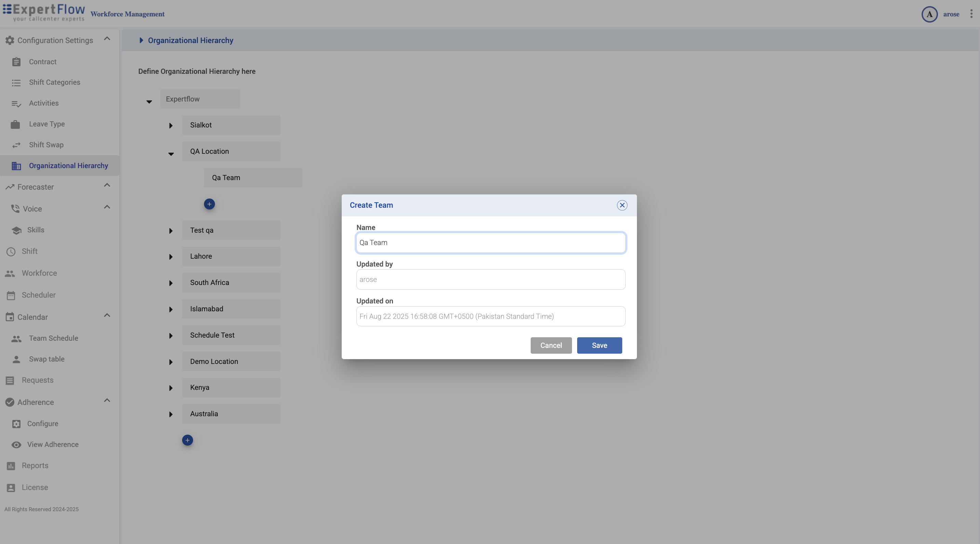The height and width of the screenshot is (544, 980).
Task: Expand the Sialkot location node
Action: tap(171, 125)
